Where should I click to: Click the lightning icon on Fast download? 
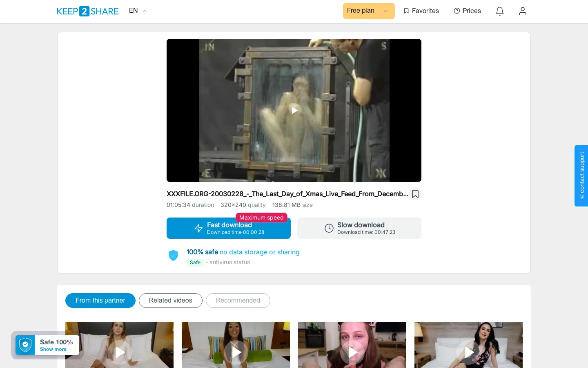point(199,228)
